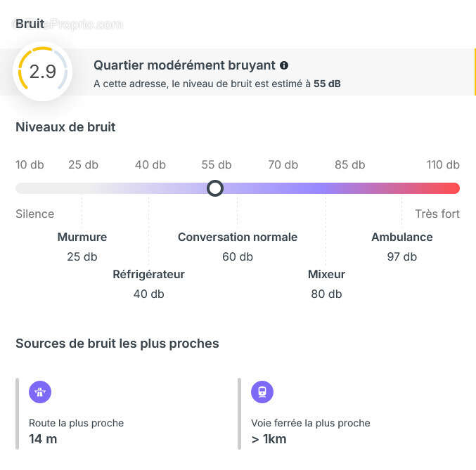Click the 110 db scale label
Screen dimensions: 476x470
pos(443,164)
